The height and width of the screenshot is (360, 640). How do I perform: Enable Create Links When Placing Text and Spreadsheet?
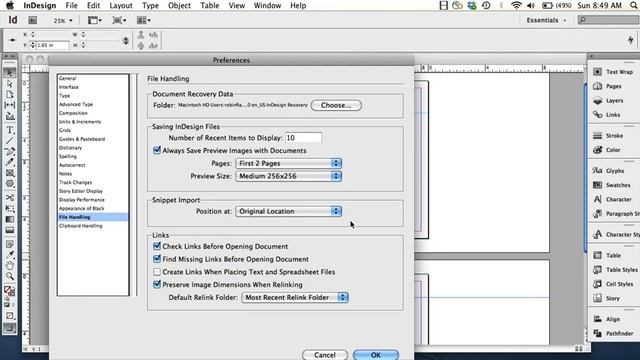click(x=157, y=271)
